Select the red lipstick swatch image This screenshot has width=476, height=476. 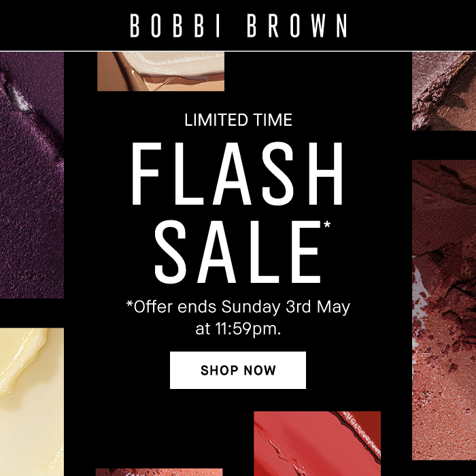tap(318, 443)
